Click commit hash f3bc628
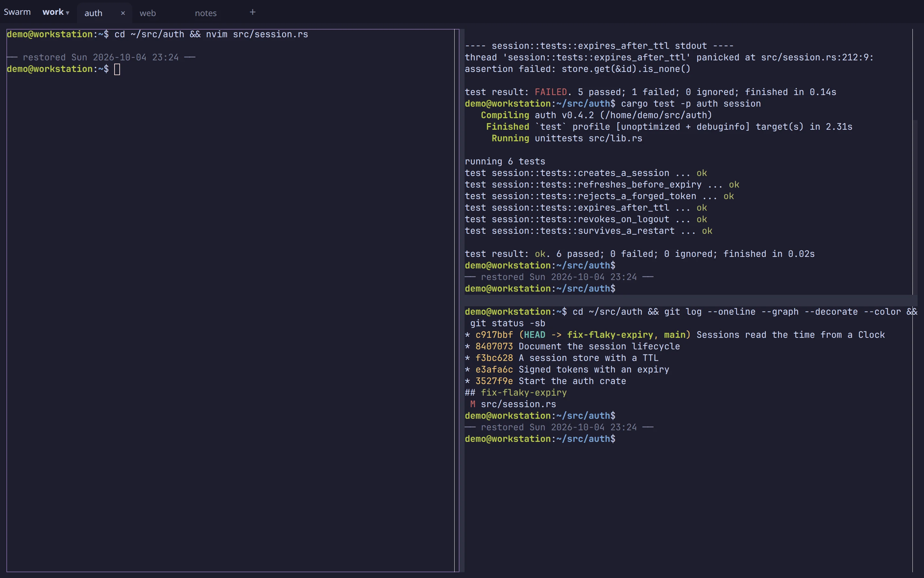This screenshot has width=924, height=578. (x=494, y=358)
